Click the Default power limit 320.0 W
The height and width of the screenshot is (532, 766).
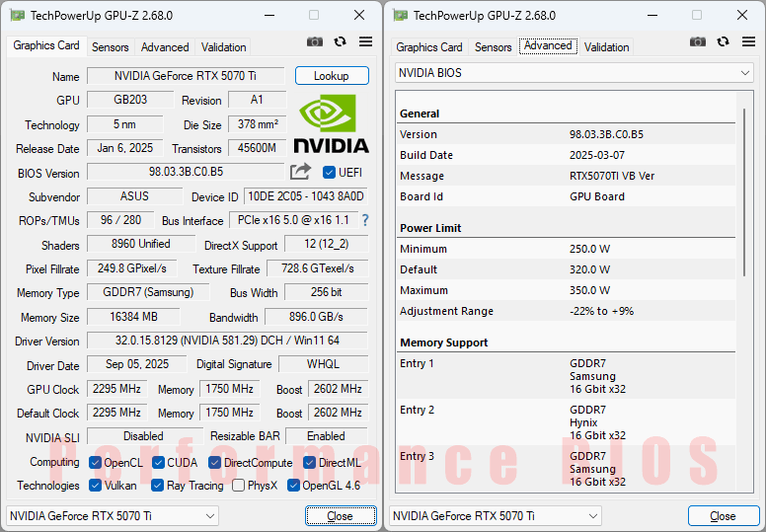click(x=589, y=269)
